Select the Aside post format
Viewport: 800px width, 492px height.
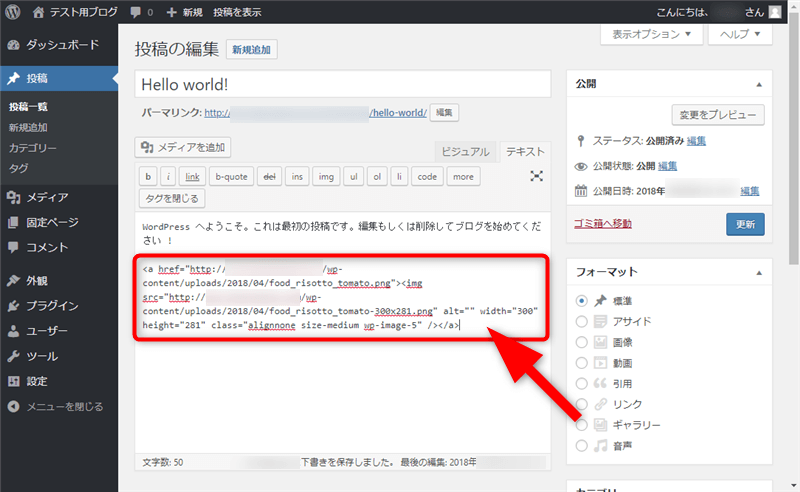pos(583,322)
